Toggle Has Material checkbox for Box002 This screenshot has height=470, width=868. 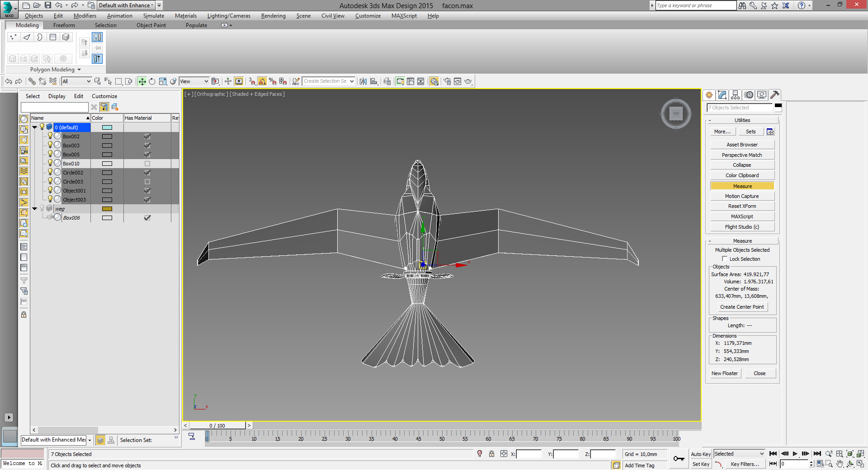pos(147,136)
